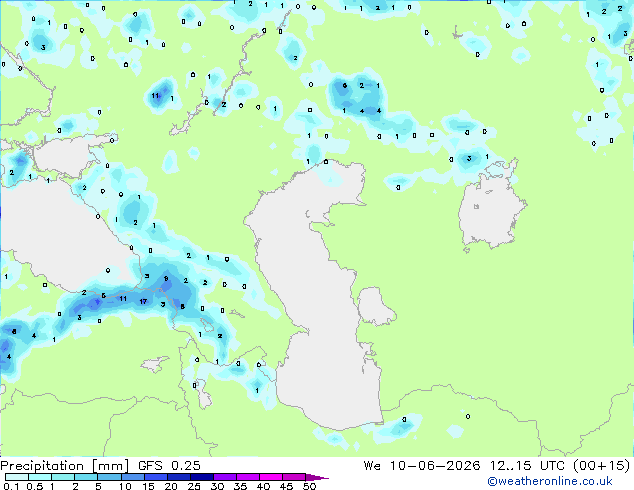The image size is (634, 490).
Task: Click the weatheronline.co.uk copyright link
Action: click(x=550, y=481)
